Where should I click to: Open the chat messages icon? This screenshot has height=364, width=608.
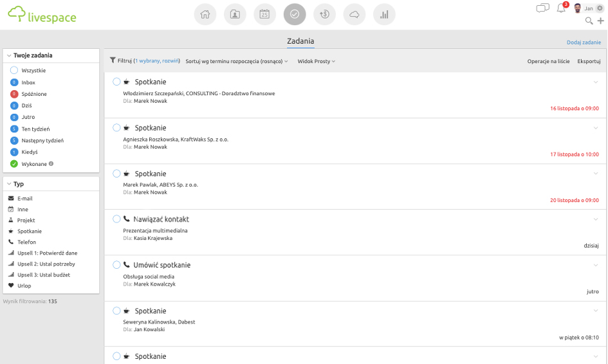[x=543, y=8]
